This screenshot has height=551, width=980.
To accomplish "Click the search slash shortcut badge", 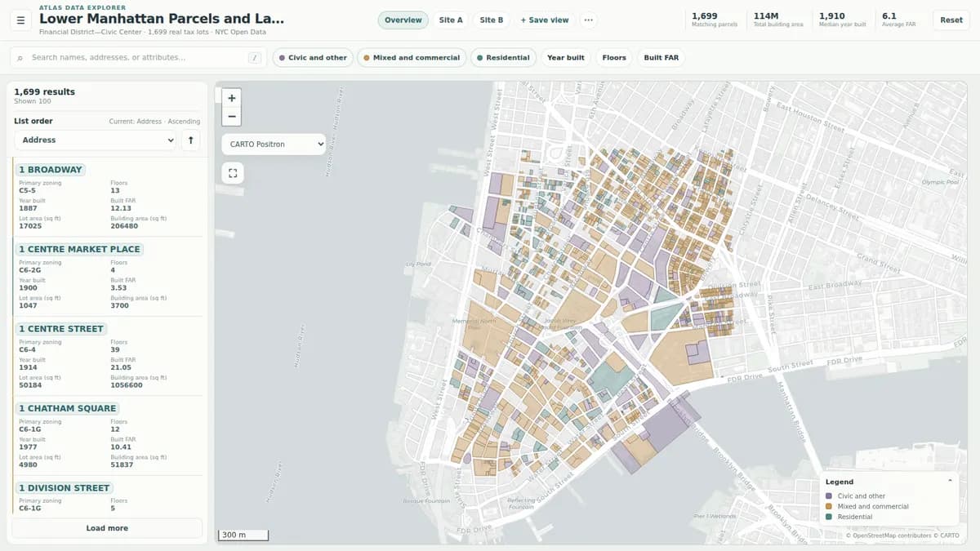I will click(255, 58).
